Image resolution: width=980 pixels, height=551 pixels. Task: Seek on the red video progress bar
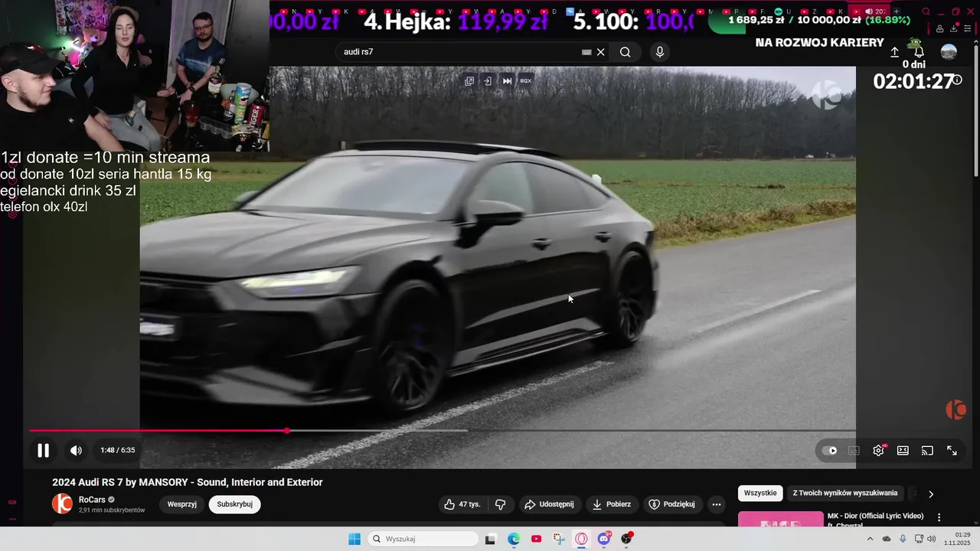click(157, 431)
